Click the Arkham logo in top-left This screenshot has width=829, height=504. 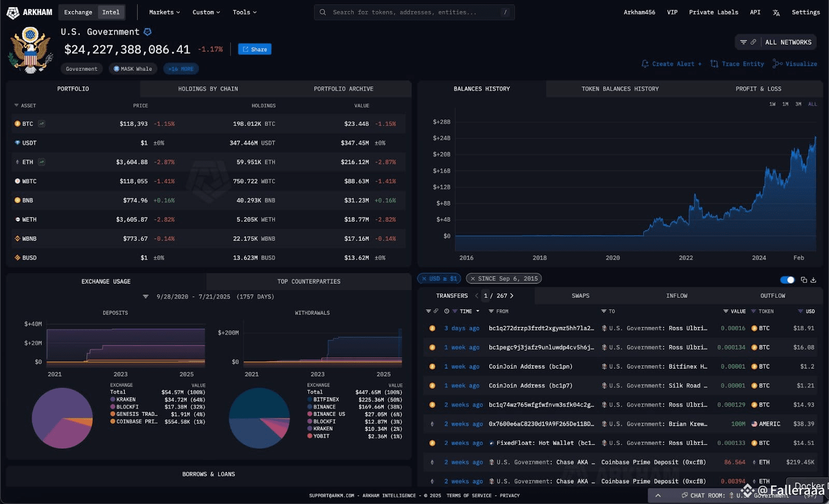30,12
